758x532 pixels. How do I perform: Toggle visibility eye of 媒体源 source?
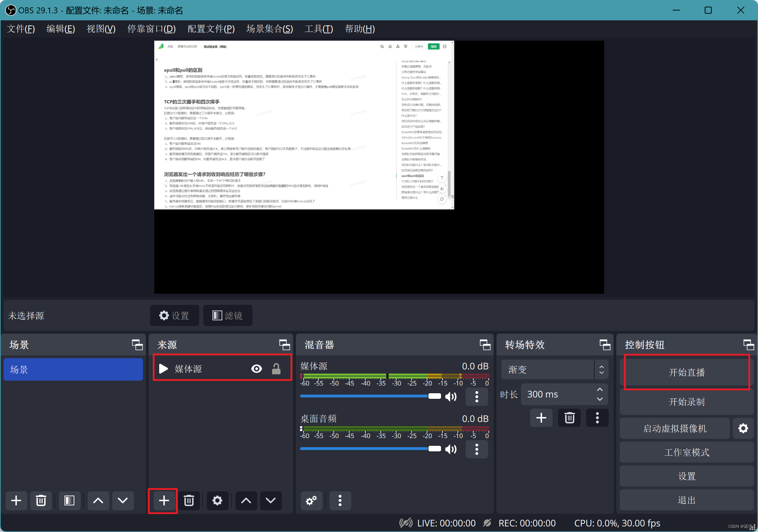coord(257,369)
